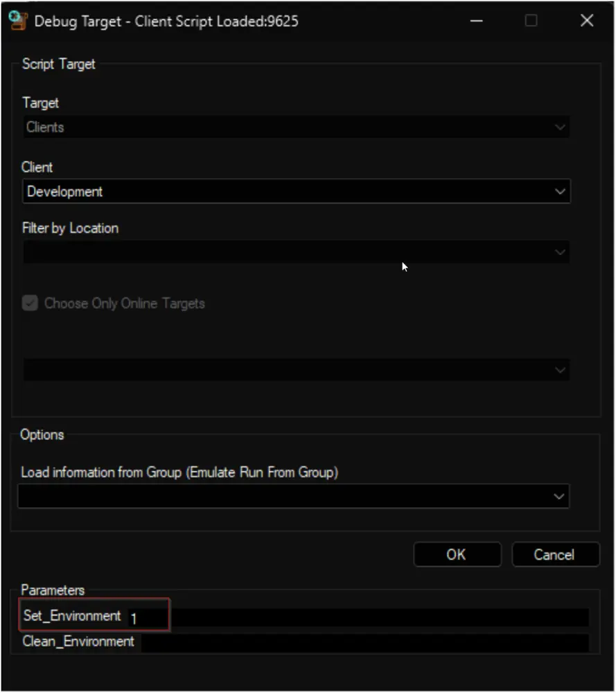This screenshot has width=616, height=693.
Task: Close the Debug Target window
Action: [587, 21]
